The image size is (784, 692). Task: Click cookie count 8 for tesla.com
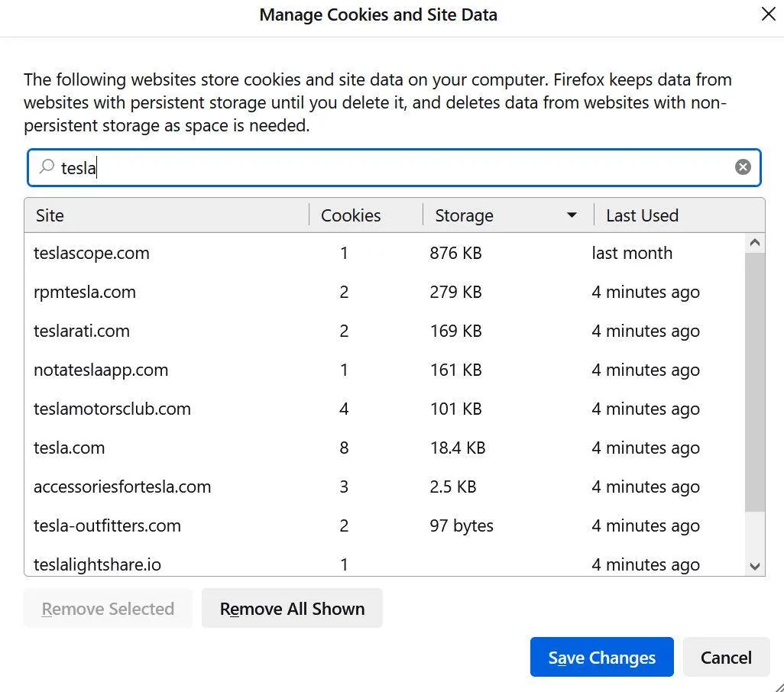[x=344, y=448]
